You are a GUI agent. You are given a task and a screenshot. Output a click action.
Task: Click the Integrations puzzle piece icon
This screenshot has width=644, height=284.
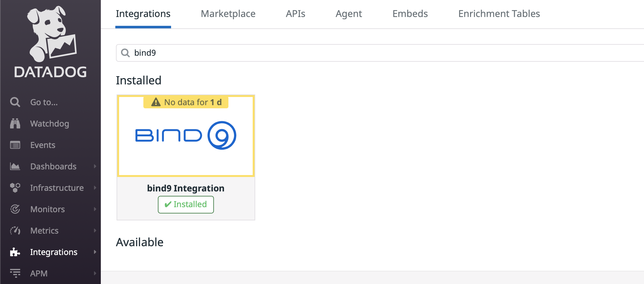[15, 252]
